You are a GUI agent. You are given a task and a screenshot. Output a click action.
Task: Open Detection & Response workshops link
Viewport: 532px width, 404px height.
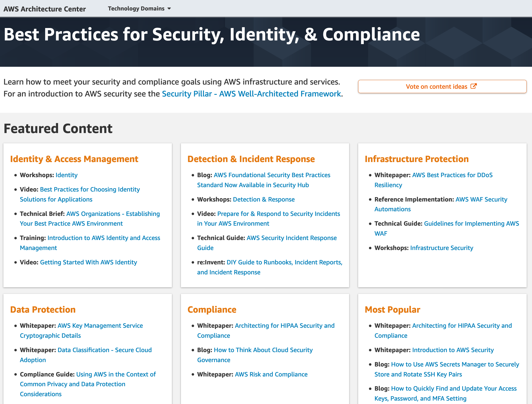coord(264,199)
